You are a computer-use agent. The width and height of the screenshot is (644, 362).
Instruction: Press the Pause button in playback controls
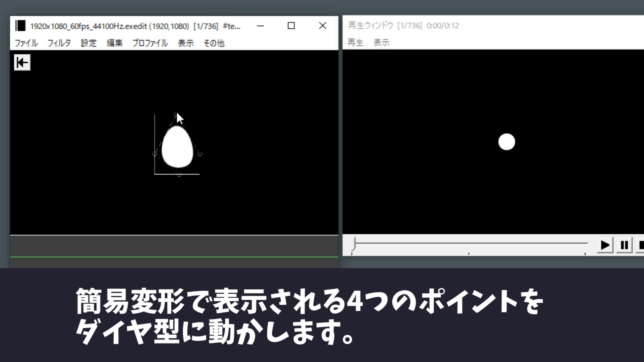pyautogui.click(x=624, y=244)
